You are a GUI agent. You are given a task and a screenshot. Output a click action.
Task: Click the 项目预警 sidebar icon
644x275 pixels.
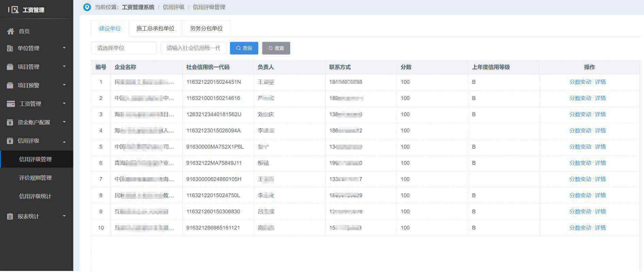pos(10,85)
